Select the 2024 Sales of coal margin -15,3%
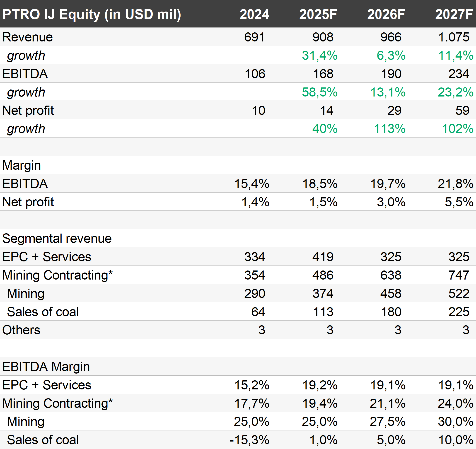The height and width of the screenshot is (449, 476). [x=249, y=440]
